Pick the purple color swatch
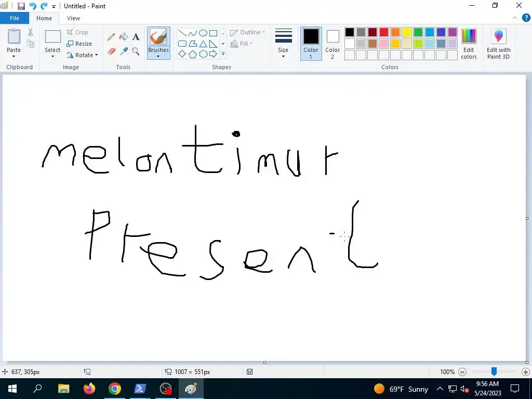This screenshot has width=532, height=399. pyautogui.click(x=453, y=32)
